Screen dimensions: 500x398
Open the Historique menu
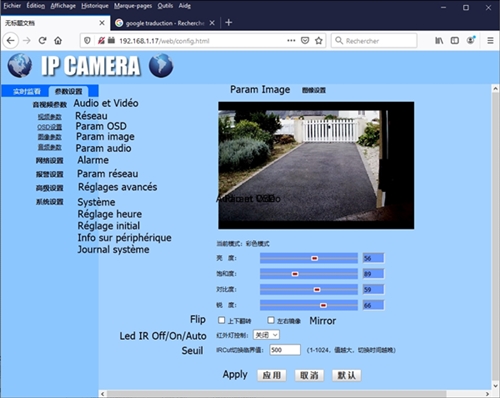pos(95,6)
